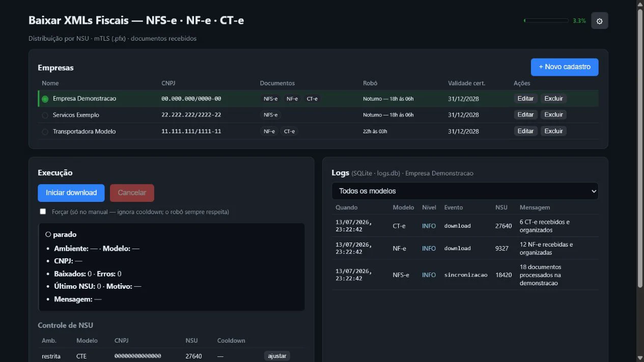
Task: Click the Servicos Exemplo name
Action: 76,115
